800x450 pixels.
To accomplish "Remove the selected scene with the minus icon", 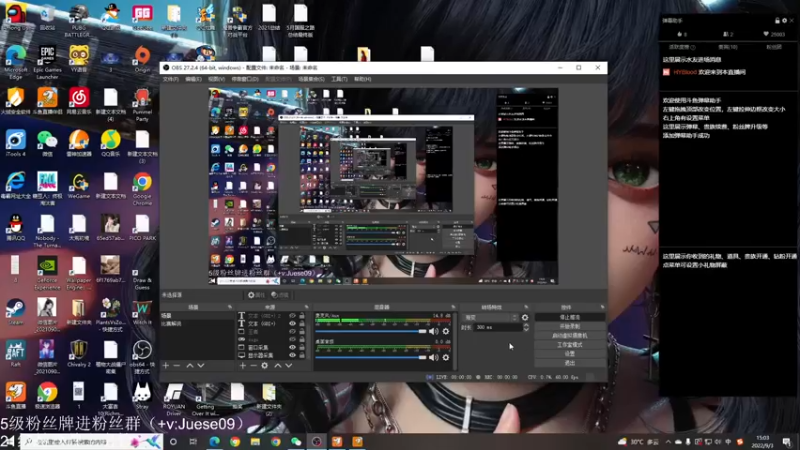I will point(177,365).
